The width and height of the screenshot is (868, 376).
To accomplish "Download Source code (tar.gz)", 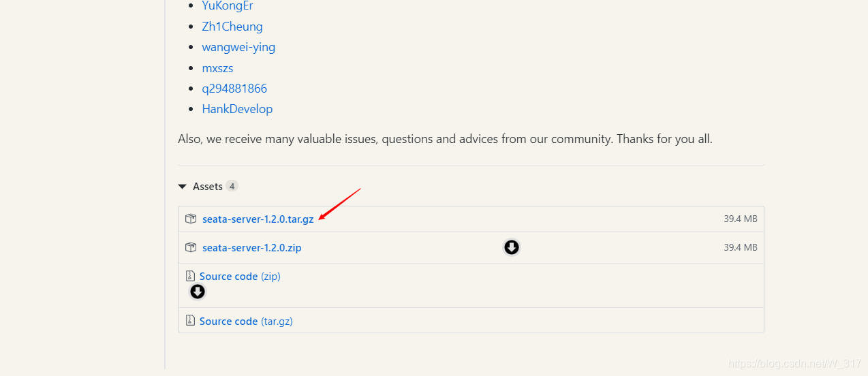I will [246, 322].
